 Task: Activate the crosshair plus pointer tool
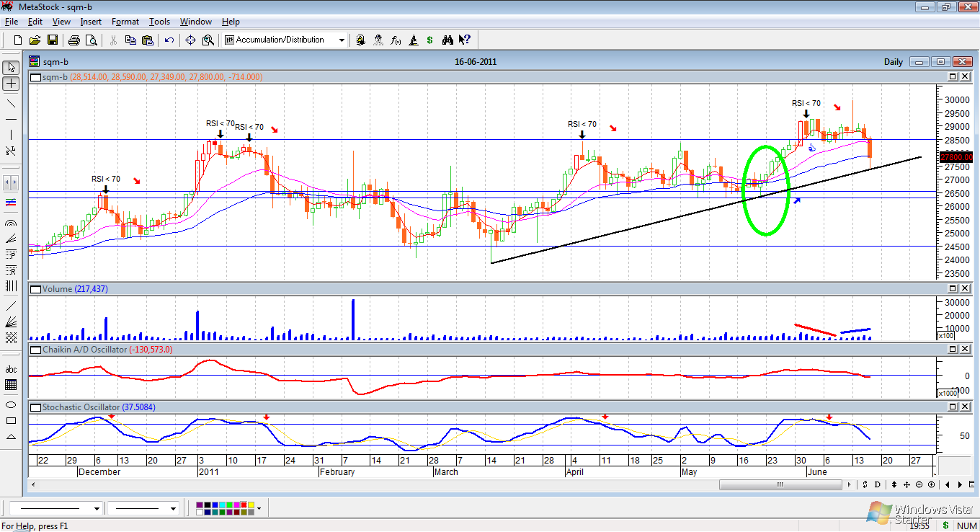click(x=11, y=84)
